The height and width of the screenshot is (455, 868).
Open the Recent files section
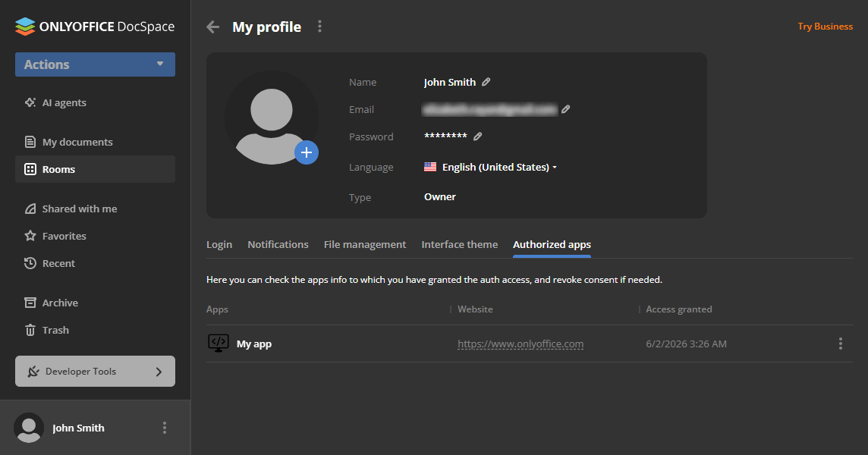(50, 263)
